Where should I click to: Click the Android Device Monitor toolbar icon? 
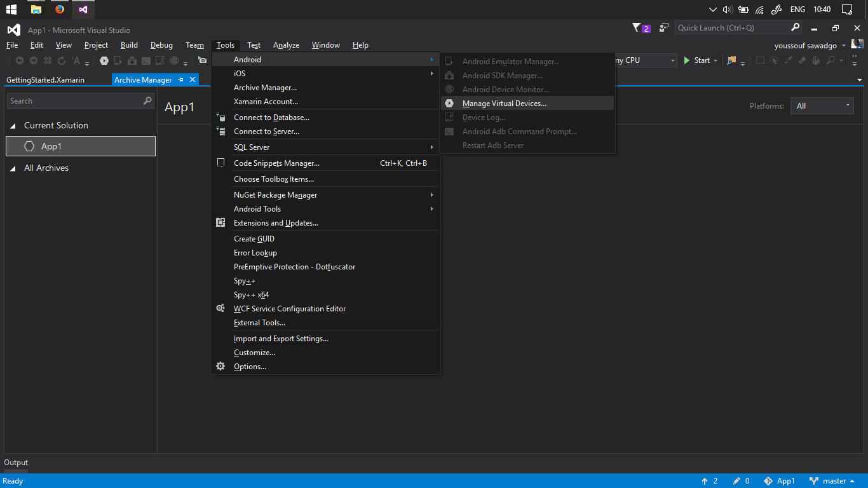pyautogui.click(x=174, y=60)
